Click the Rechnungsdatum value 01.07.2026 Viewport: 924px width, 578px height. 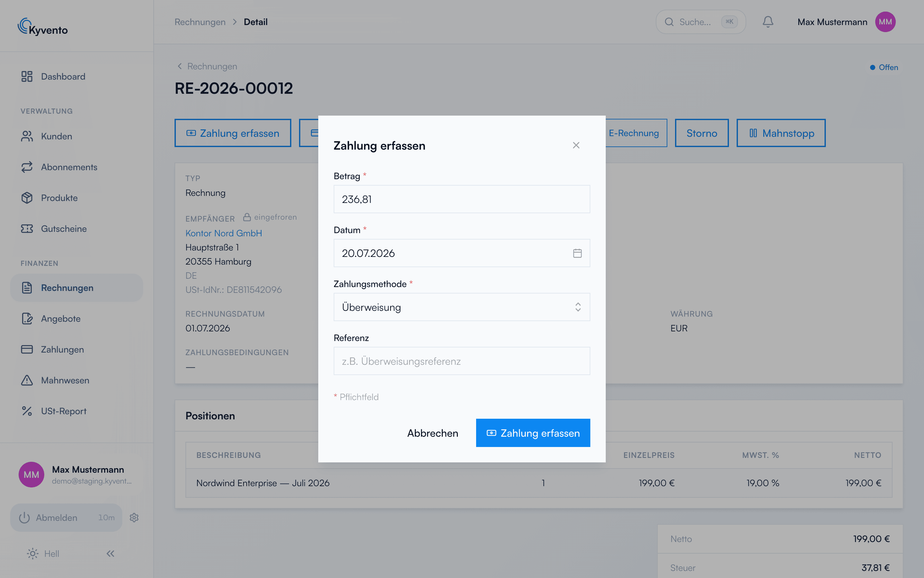208,328
